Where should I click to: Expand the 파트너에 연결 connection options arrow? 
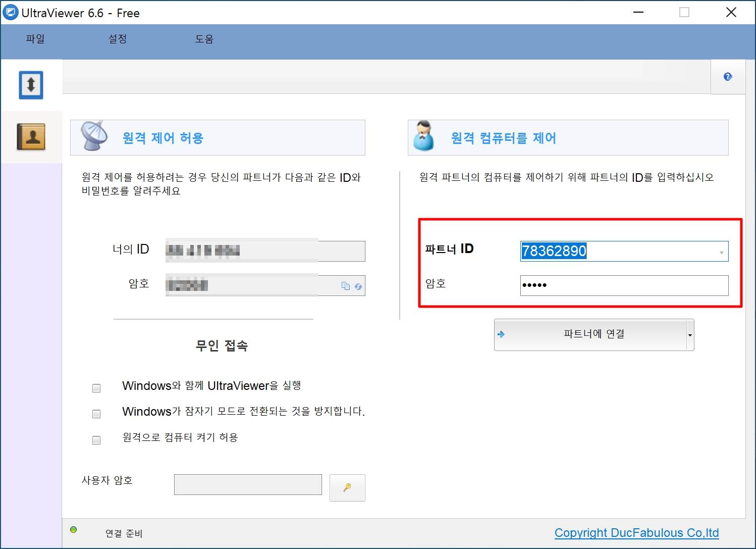tap(689, 335)
